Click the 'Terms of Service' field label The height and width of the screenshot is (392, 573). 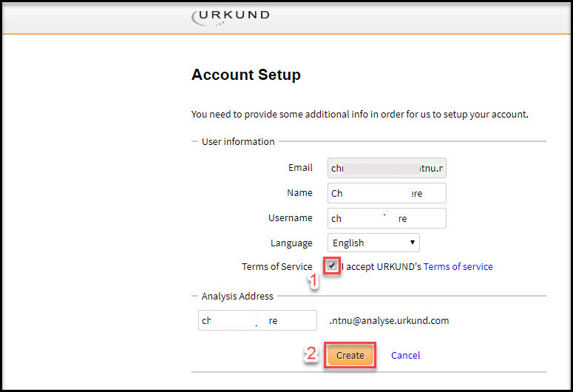click(277, 266)
